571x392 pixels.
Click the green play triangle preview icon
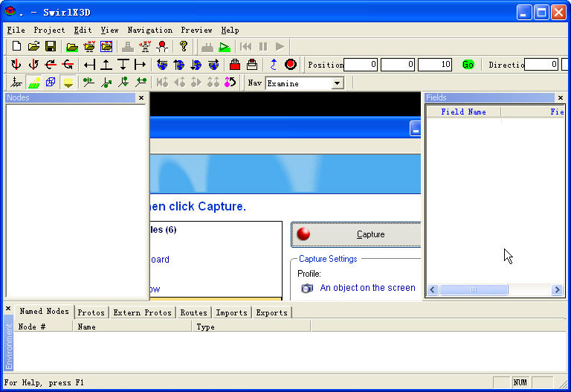[x=225, y=47]
